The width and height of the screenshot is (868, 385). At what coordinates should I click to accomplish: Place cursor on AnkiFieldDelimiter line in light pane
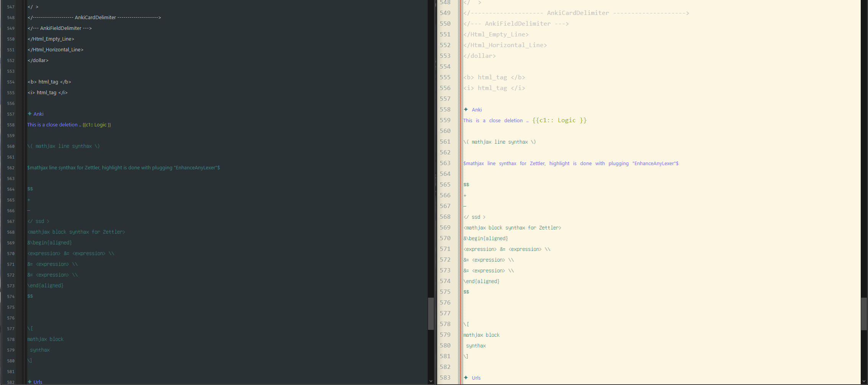(516, 24)
